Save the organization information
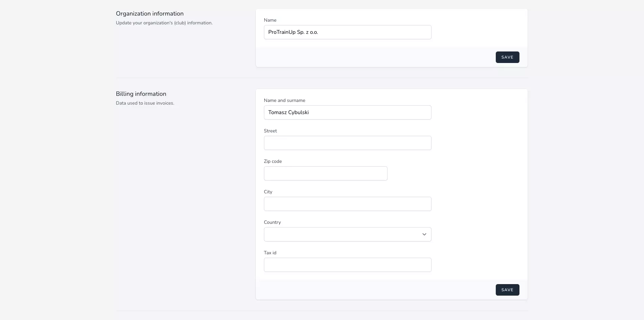 tap(507, 57)
